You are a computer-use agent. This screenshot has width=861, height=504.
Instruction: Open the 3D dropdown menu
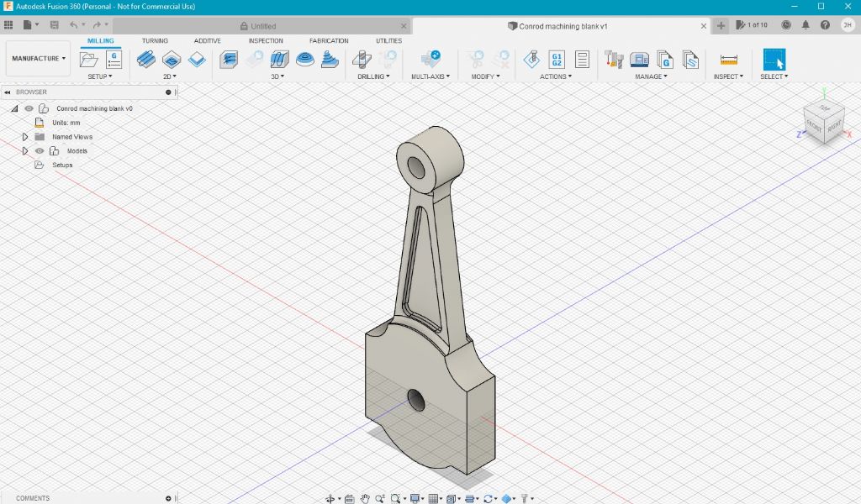point(277,76)
